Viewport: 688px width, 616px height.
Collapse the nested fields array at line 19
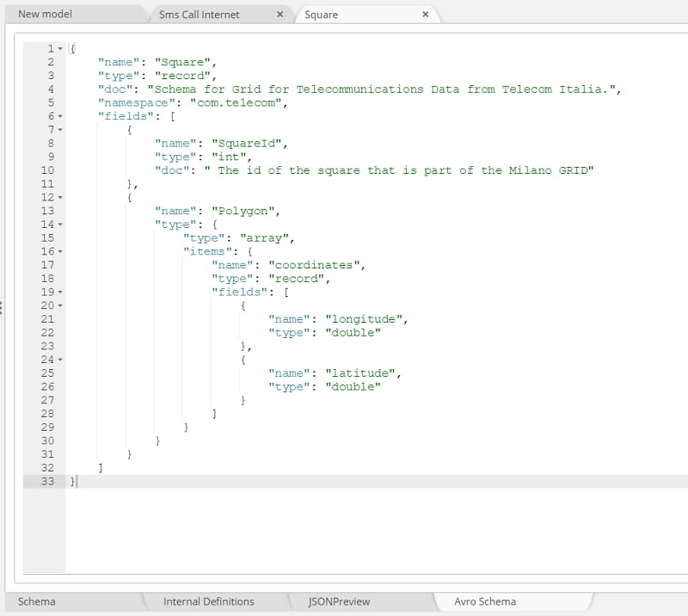pyautogui.click(x=60, y=292)
